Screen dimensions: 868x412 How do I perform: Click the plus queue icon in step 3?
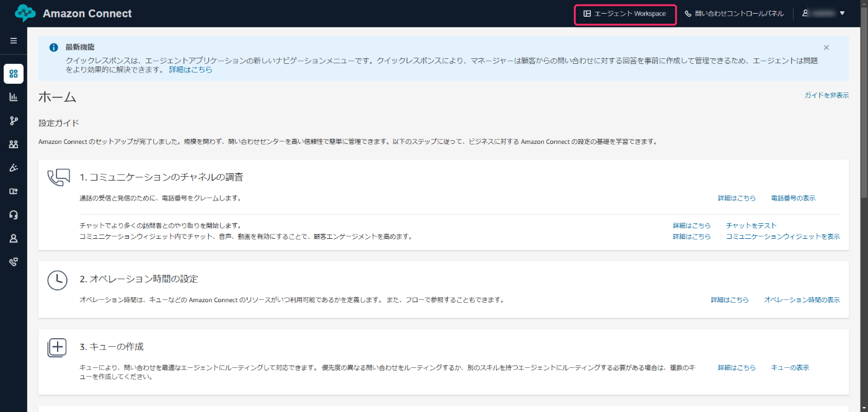[57, 347]
